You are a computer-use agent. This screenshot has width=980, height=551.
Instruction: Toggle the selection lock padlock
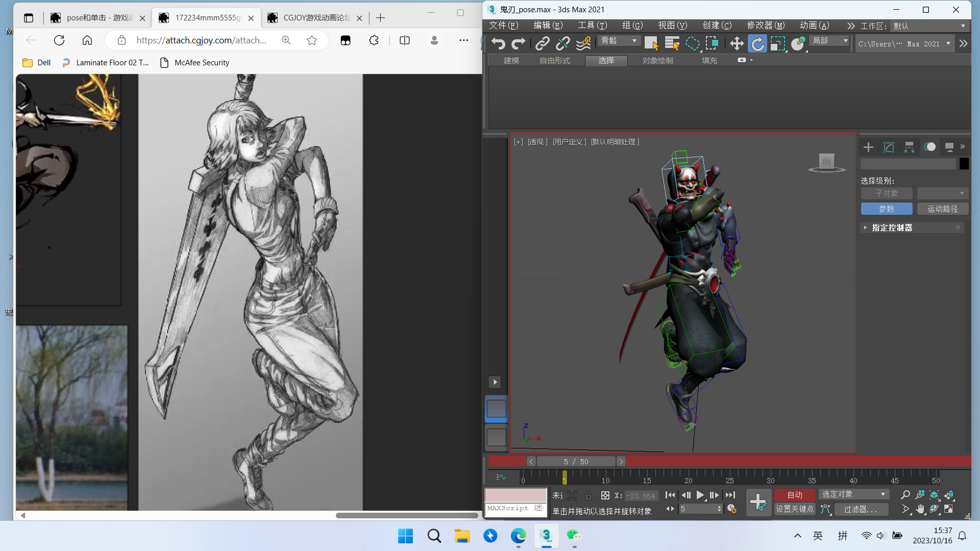pos(589,495)
